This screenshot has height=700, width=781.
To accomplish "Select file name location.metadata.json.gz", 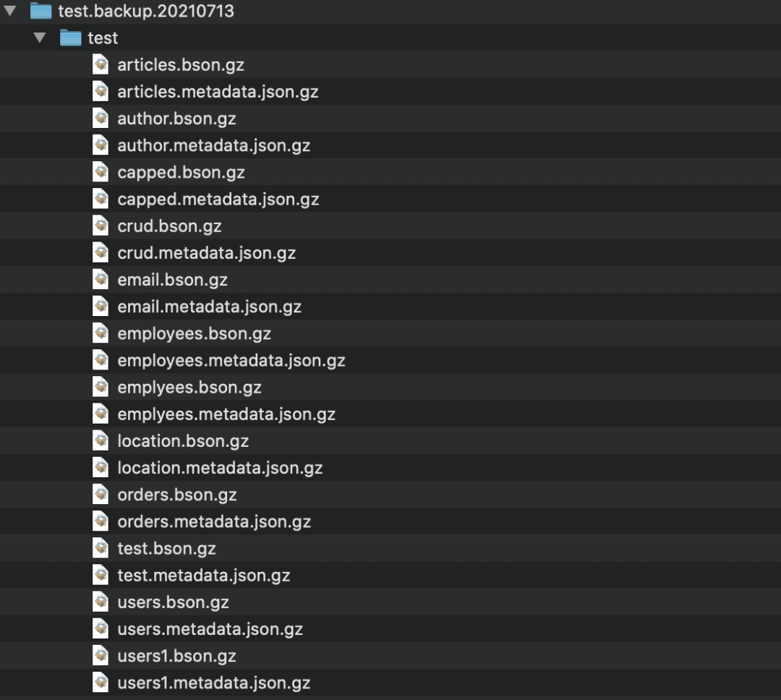I will (x=220, y=469).
